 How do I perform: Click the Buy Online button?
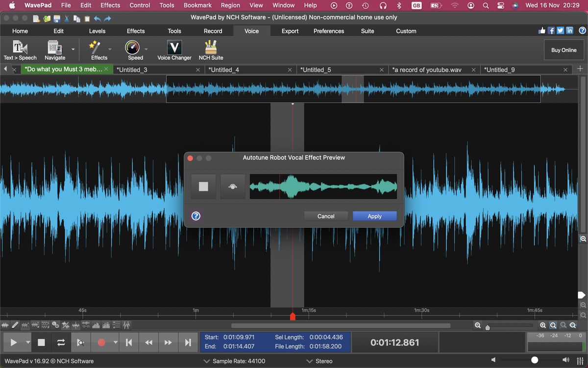(563, 50)
